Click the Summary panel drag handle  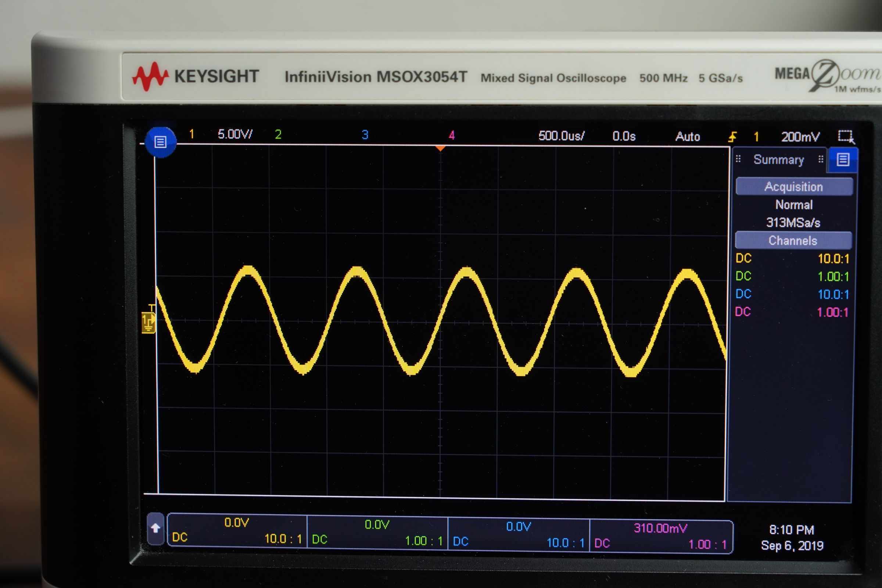point(739,159)
